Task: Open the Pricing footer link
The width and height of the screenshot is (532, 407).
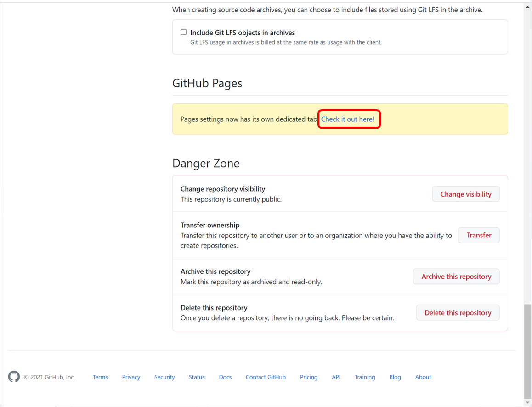Action: coord(309,377)
